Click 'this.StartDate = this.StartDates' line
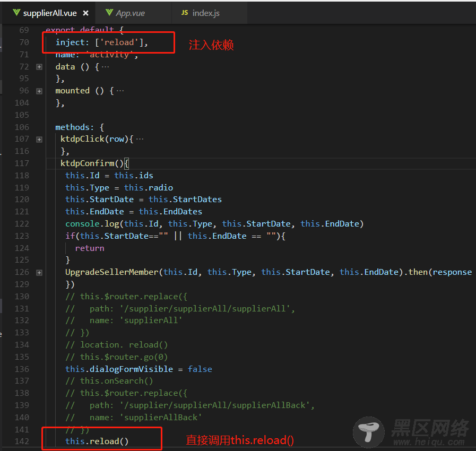The width and height of the screenshot is (476, 451). [144, 200]
